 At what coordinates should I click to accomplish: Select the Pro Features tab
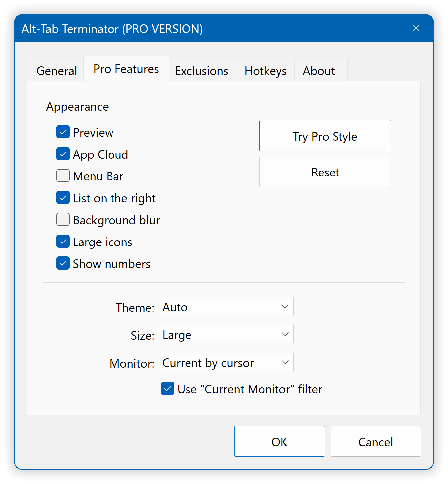click(126, 69)
